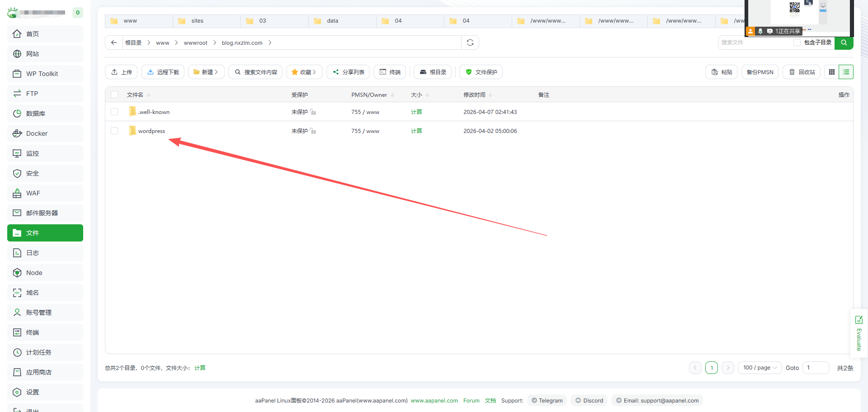Check the .well-known folder checkbox

[114, 112]
